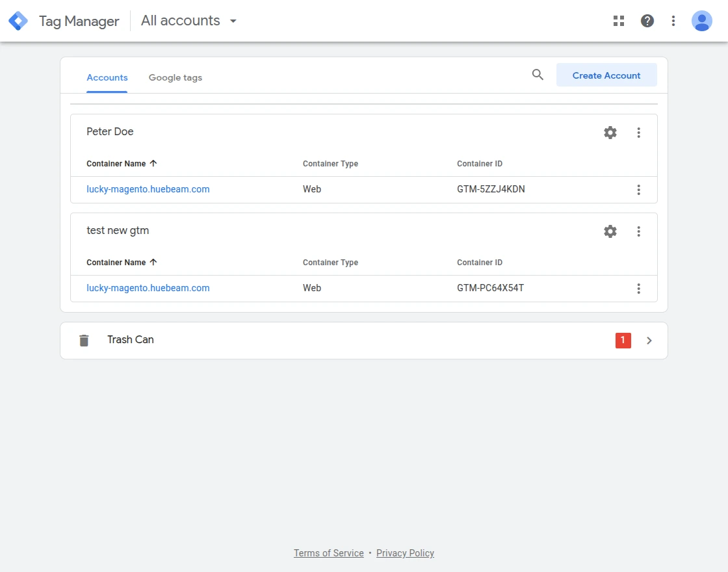Image resolution: width=728 pixels, height=572 pixels.
Task: Click the Create Account button
Action: [x=606, y=75]
